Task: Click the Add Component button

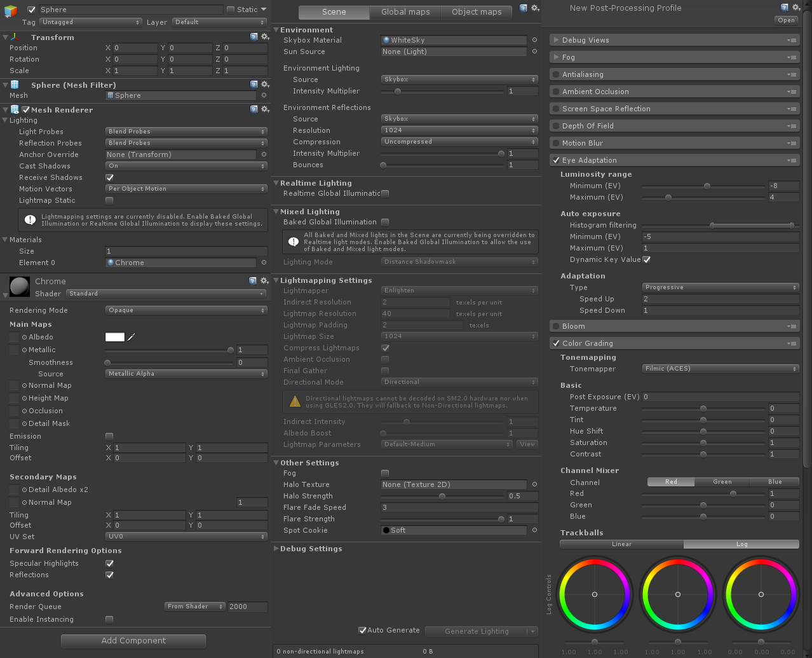Action: (x=133, y=641)
